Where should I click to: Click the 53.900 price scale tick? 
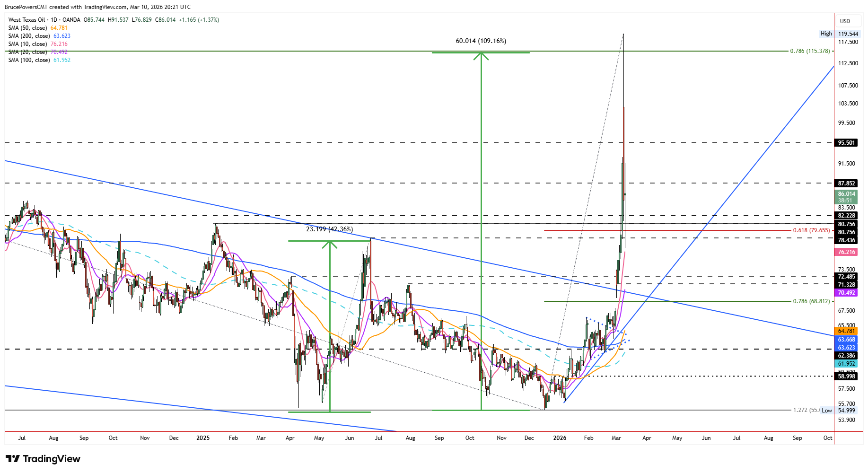(847, 420)
